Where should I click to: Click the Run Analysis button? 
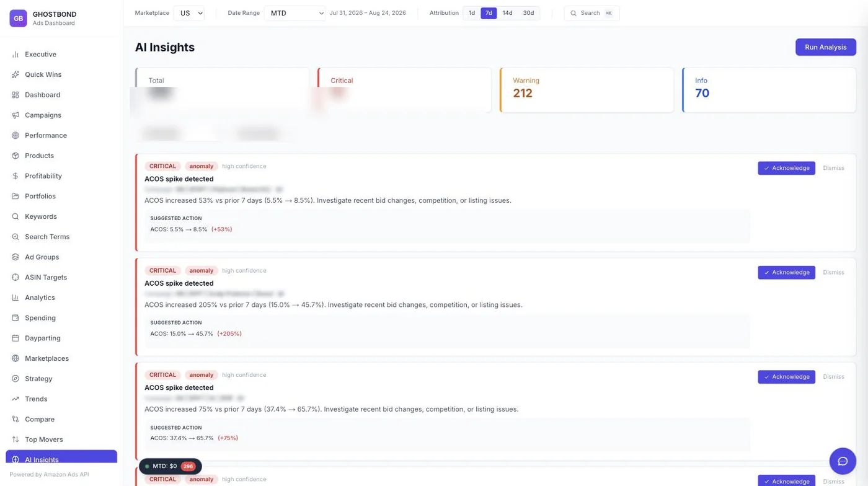point(825,47)
